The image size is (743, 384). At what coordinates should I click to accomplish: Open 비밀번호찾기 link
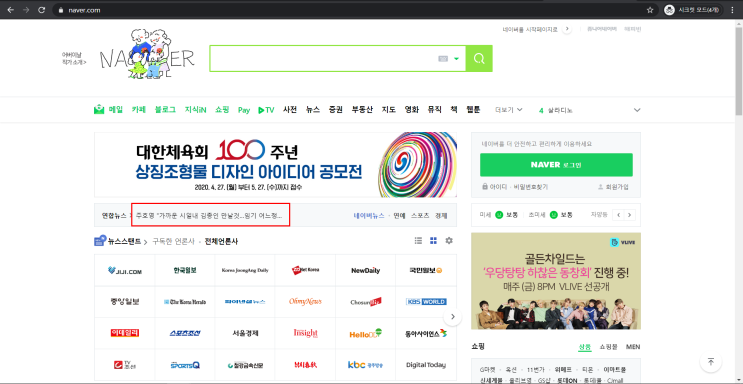click(531, 187)
